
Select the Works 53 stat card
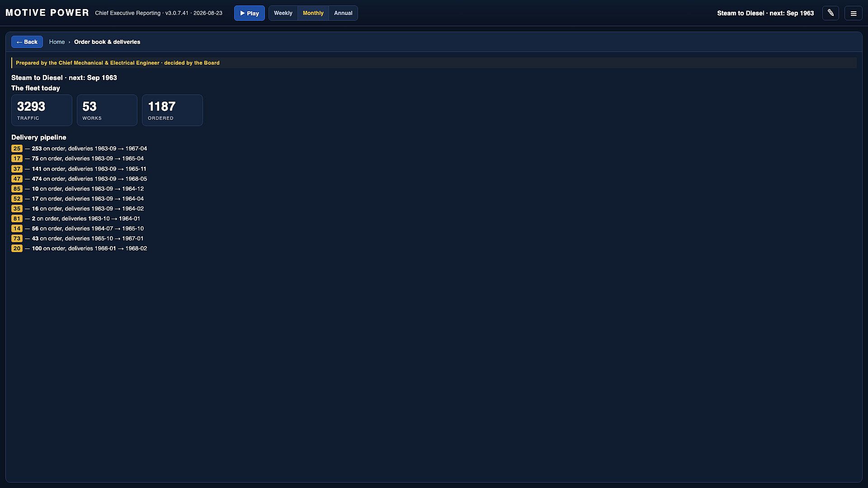pos(107,110)
